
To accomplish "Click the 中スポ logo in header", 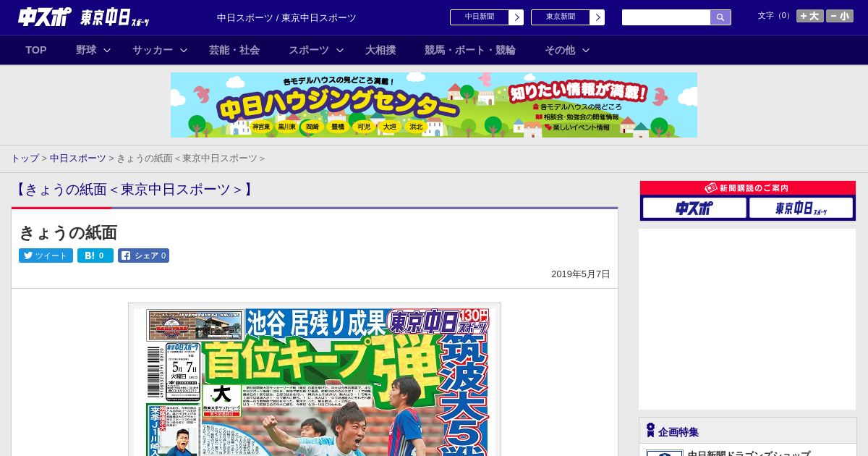I will [45, 17].
